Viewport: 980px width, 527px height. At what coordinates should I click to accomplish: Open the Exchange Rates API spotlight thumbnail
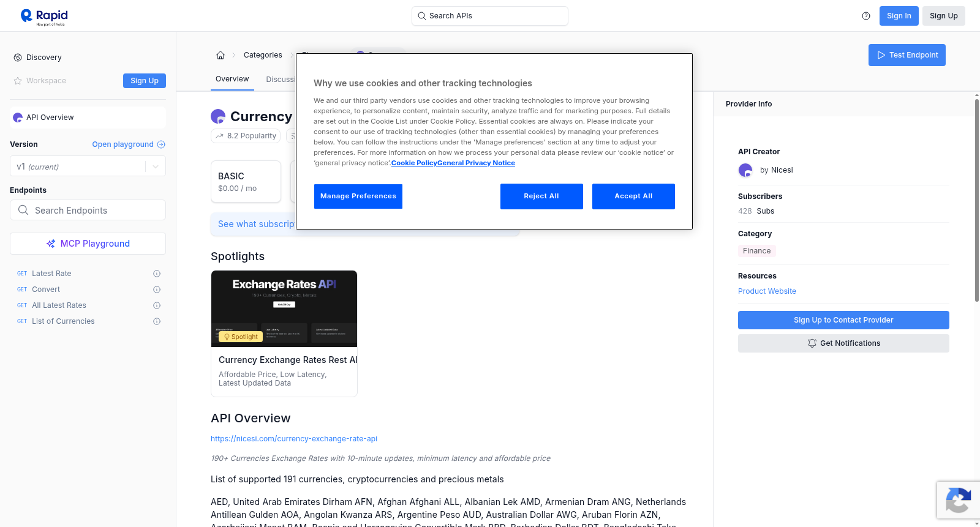[x=284, y=308]
